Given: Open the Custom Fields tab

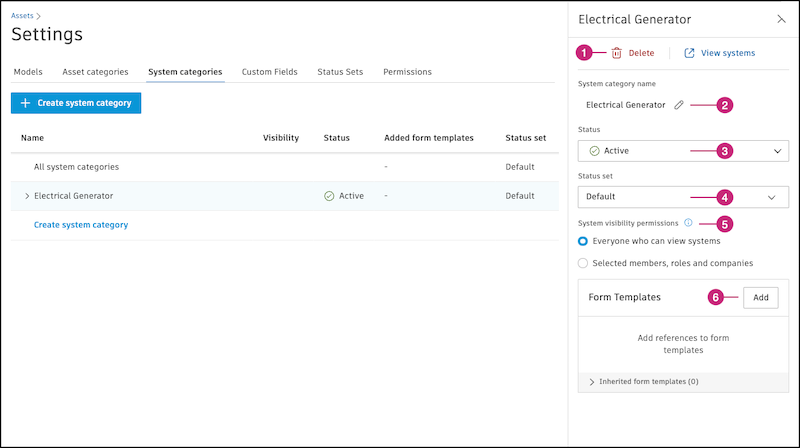Looking at the screenshot, I should [269, 72].
